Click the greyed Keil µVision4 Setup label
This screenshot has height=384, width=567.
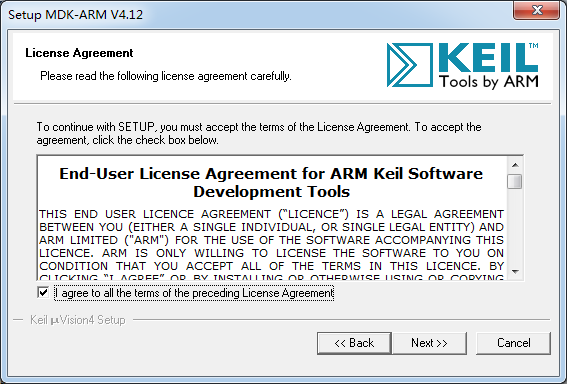(77, 320)
